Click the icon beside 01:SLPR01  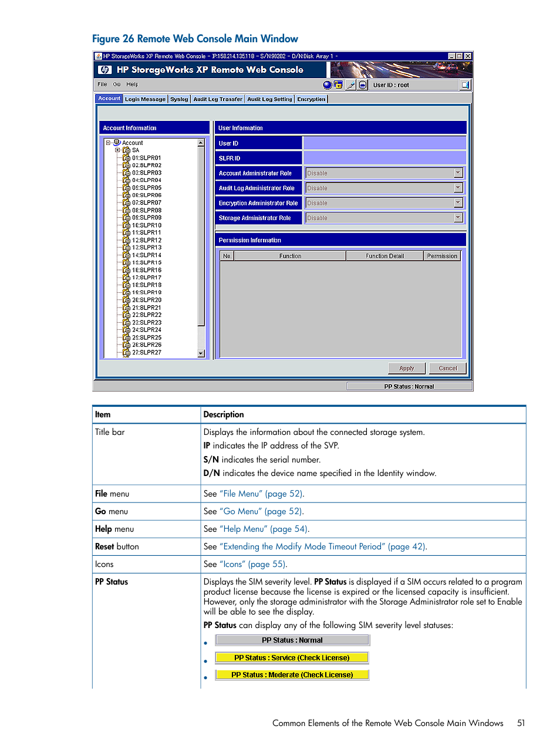[126, 158]
